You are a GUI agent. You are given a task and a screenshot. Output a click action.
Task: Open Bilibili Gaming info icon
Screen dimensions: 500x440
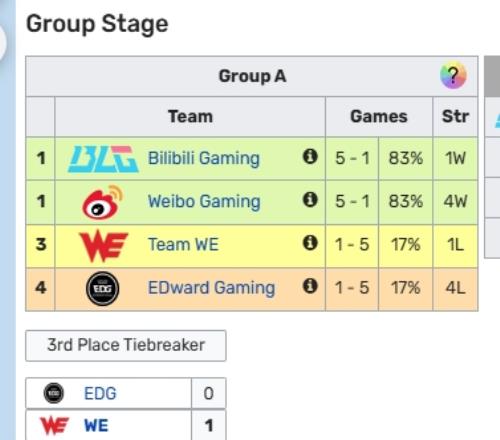coord(310,156)
